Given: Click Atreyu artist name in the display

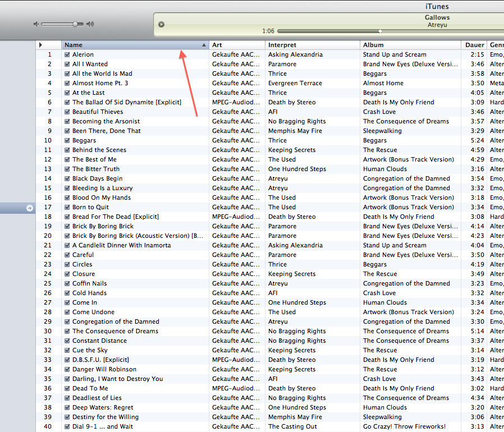Looking at the screenshot, I should coord(437,25).
